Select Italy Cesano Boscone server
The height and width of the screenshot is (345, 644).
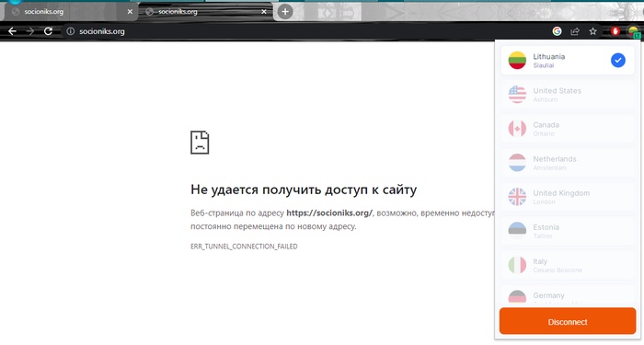[x=568, y=265]
